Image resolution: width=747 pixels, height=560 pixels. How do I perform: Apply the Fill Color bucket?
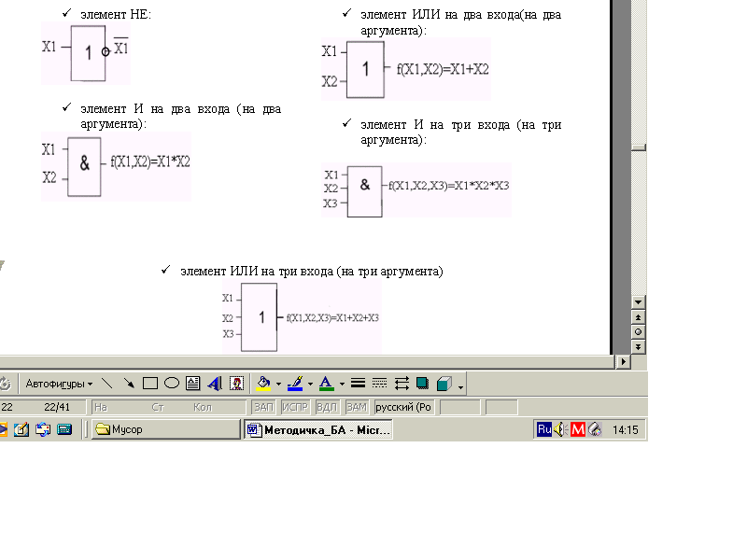[263, 384]
